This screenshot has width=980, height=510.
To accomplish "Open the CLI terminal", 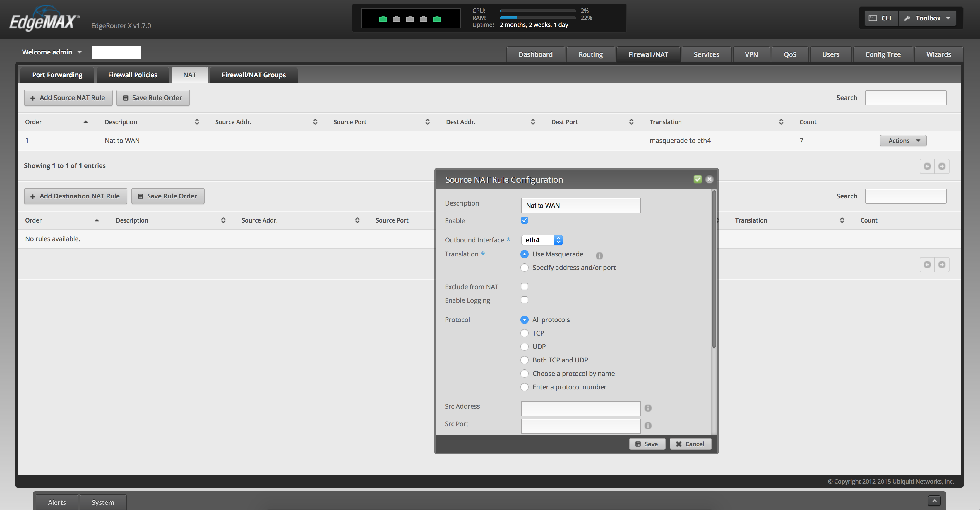I will coord(881,18).
